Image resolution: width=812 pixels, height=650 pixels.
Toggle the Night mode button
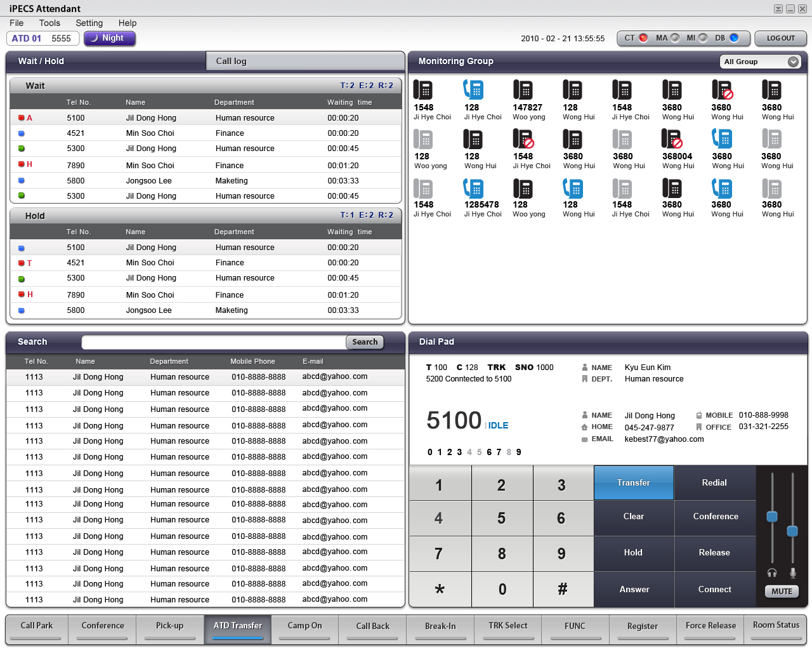pos(110,38)
